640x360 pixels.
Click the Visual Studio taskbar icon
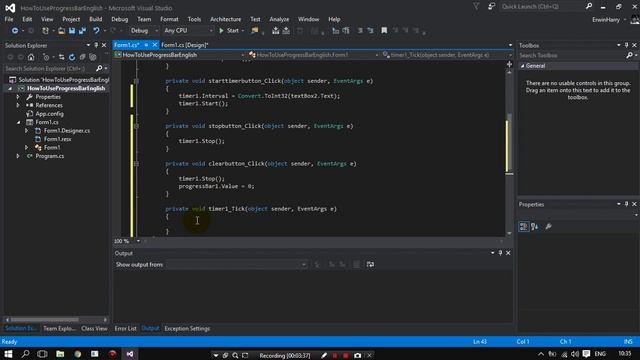(x=130, y=354)
